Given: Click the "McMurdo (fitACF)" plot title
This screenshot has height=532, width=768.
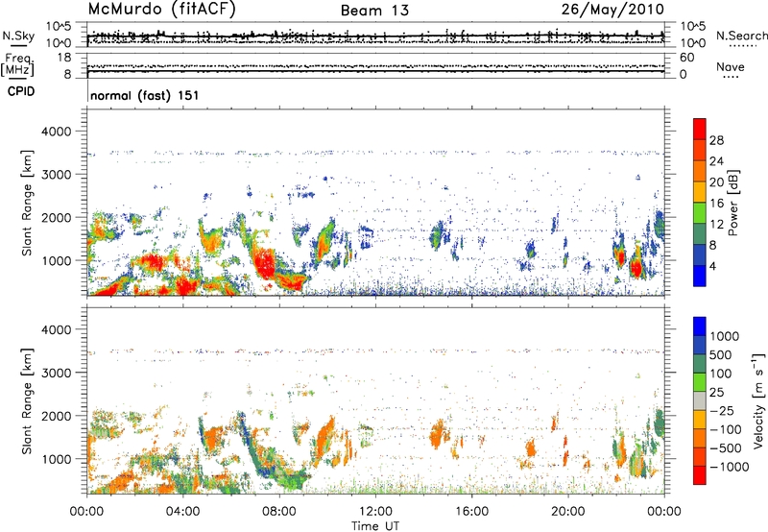Looking at the screenshot, I should (x=161, y=10).
